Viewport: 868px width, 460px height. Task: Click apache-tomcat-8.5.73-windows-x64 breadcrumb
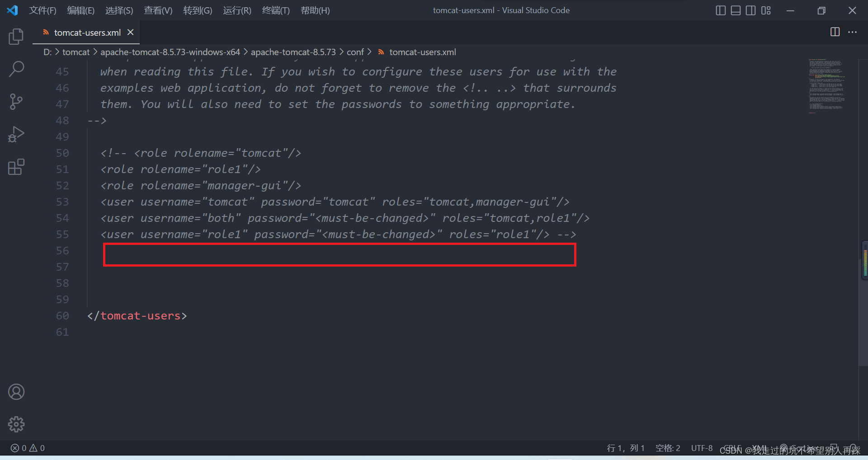[170, 52]
